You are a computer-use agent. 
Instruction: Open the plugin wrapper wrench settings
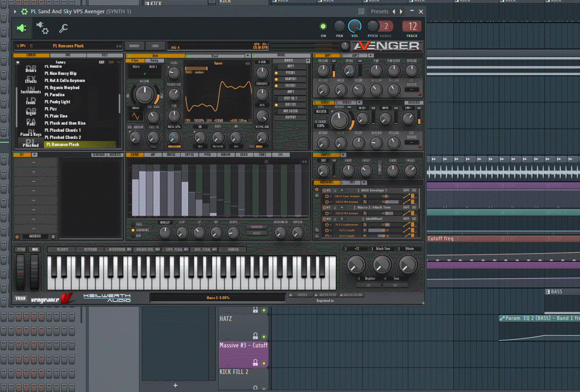(64, 28)
